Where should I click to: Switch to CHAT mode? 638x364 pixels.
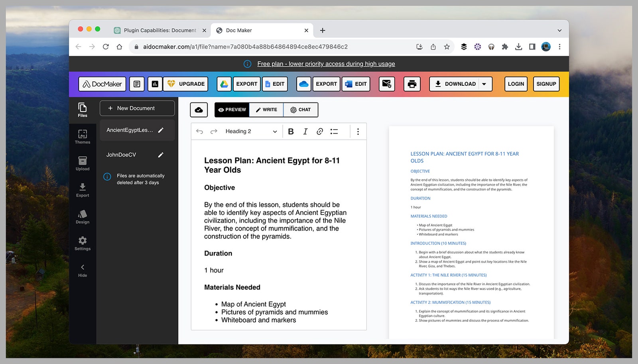[x=301, y=110]
